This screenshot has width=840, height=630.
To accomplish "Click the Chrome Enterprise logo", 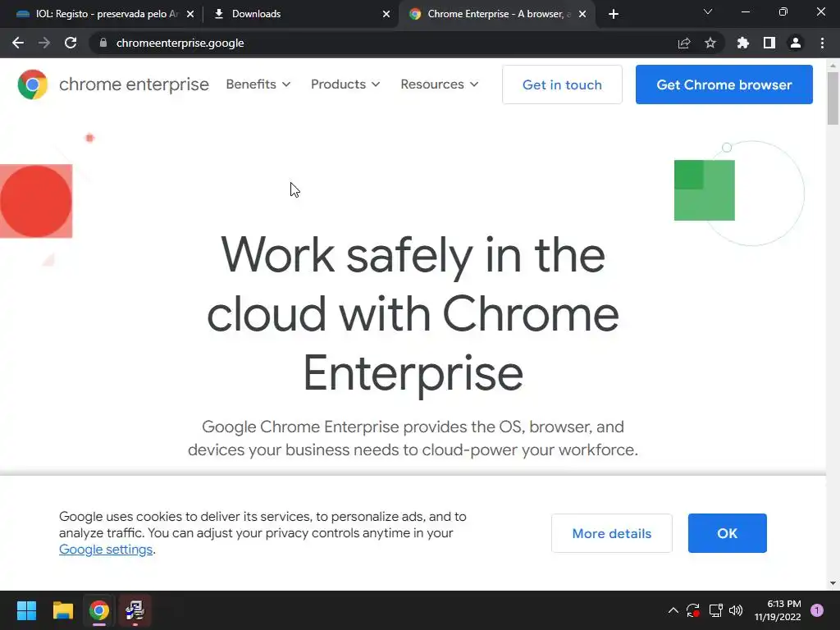I will coord(113,84).
